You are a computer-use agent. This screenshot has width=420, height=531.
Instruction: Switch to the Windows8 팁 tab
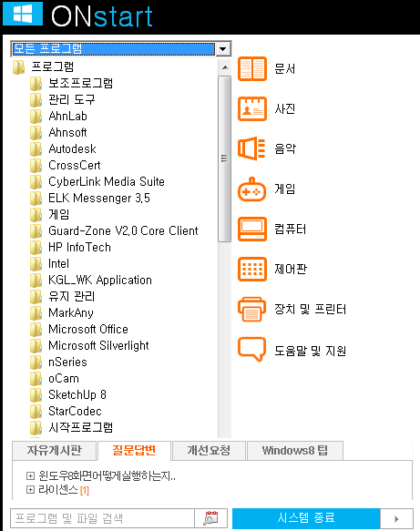(x=295, y=451)
